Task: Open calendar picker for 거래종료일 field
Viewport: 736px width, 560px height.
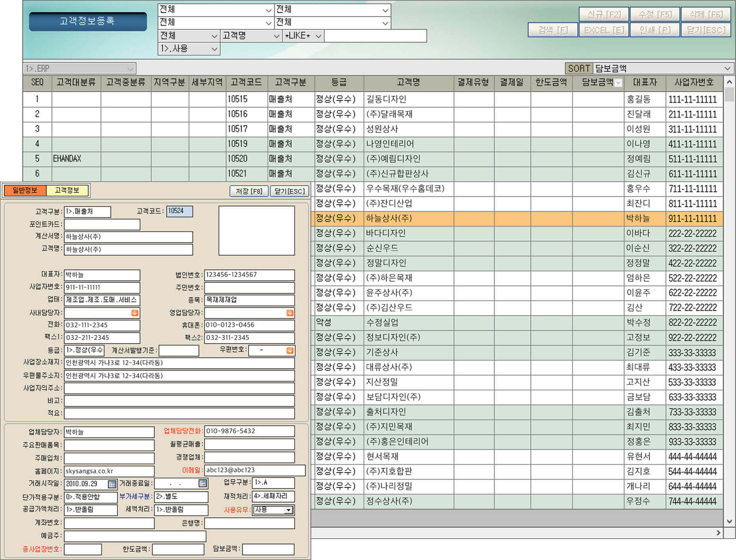Action: click(203, 484)
